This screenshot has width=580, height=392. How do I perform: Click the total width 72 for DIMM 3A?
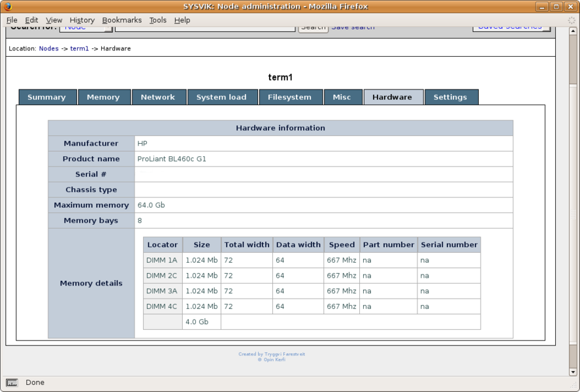pyautogui.click(x=247, y=291)
